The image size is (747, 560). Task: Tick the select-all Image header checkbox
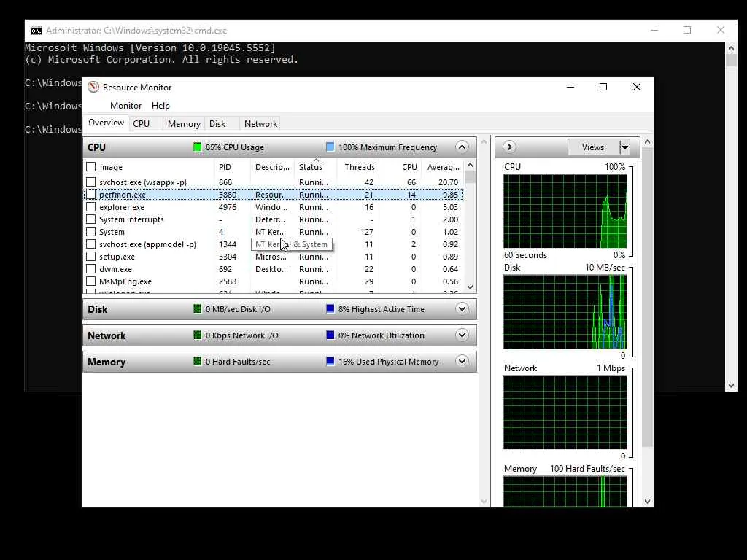pos(91,167)
